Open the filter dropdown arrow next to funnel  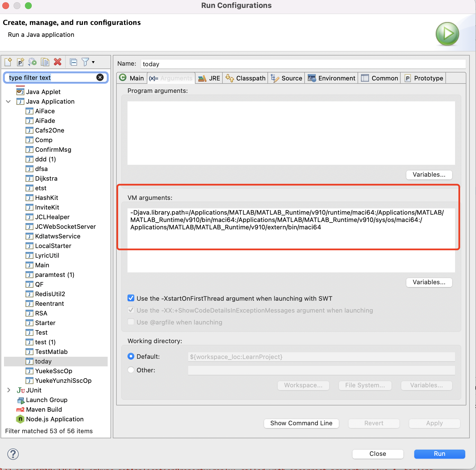(x=93, y=62)
